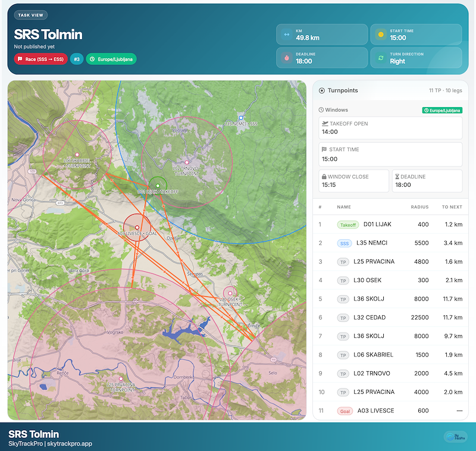Viewport: 476px width, 451px height.
Task: Click the #3 task number badge
Action: tap(77, 59)
